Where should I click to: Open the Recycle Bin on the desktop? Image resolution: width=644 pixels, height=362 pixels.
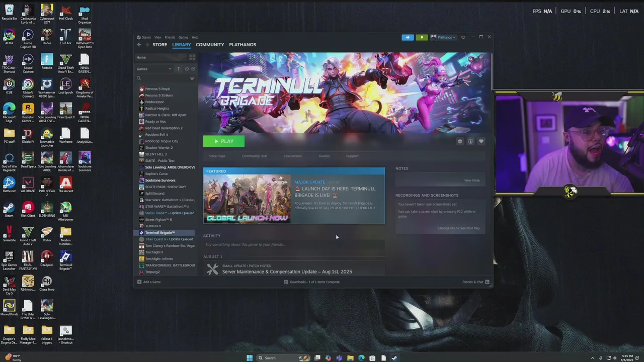pyautogui.click(x=9, y=13)
